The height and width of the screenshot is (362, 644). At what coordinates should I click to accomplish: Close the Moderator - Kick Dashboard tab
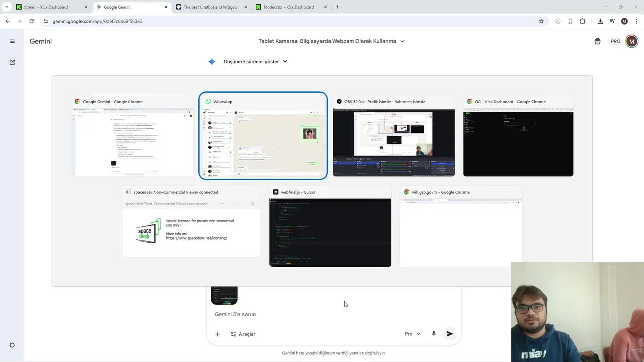(x=325, y=7)
